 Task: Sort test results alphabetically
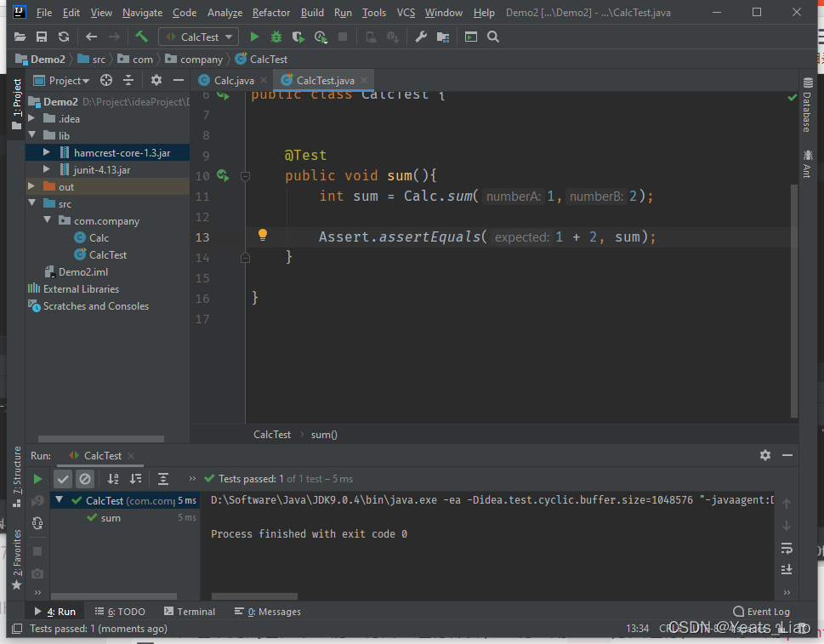pyautogui.click(x=113, y=479)
